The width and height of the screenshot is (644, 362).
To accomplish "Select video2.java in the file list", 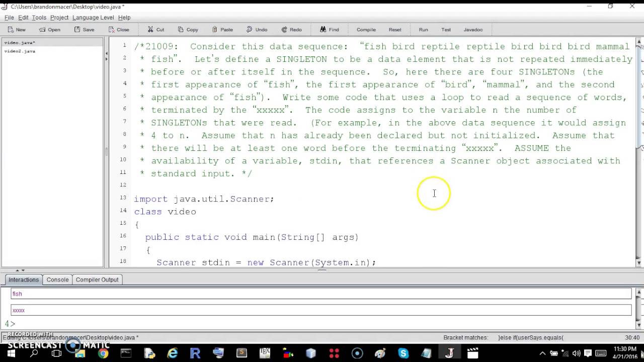I will click(53, 51).
